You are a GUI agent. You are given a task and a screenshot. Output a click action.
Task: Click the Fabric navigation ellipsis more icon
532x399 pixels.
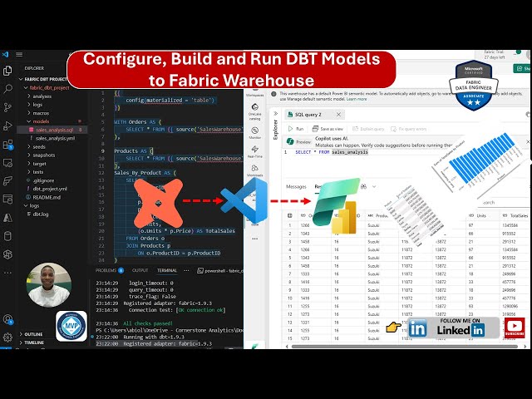point(255,239)
